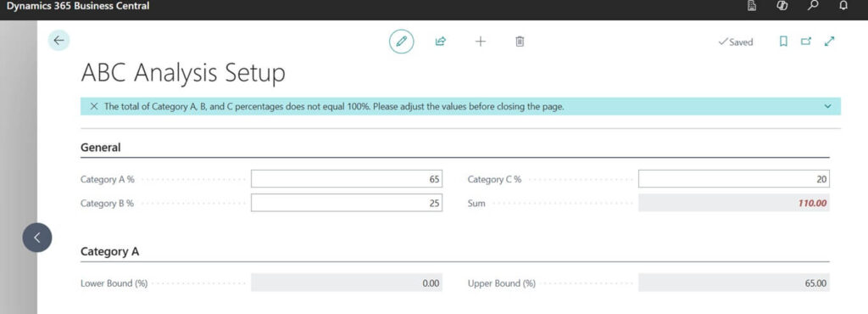Delete record using trash icon
This screenshot has width=868, height=314.
520,41
